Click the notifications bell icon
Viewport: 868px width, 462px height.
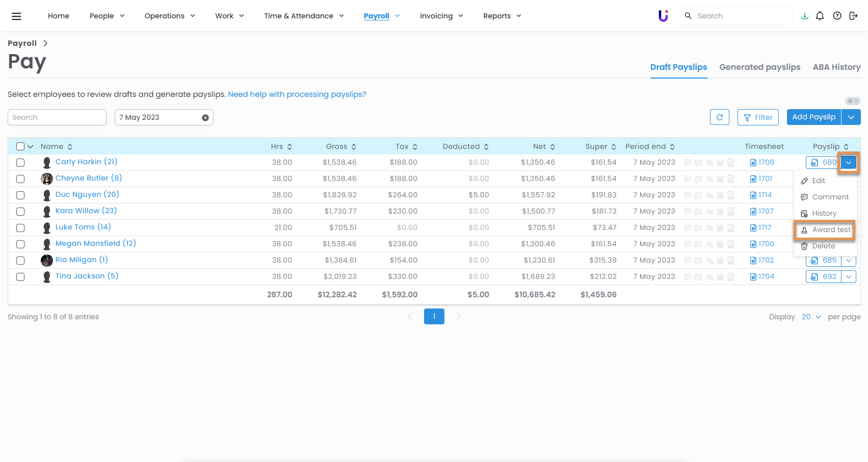(x=820, y=16)
